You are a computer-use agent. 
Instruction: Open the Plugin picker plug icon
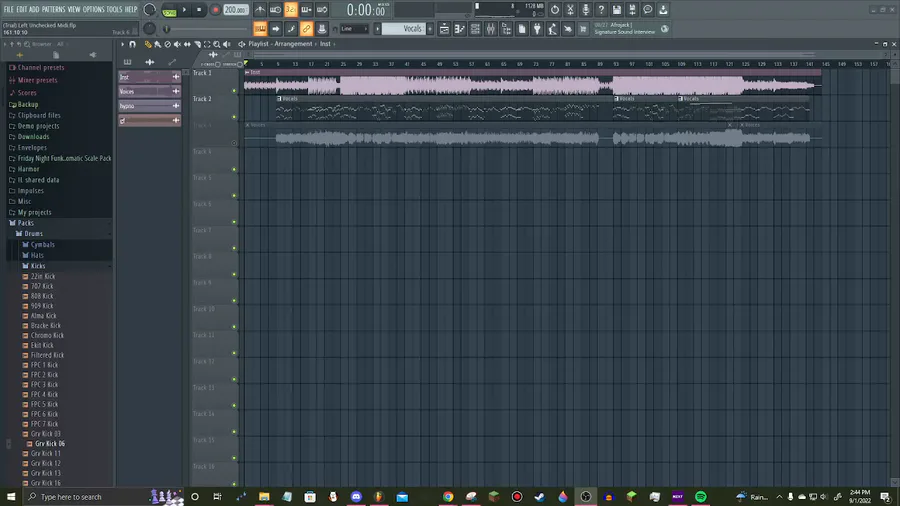click(x=537, y=29)
